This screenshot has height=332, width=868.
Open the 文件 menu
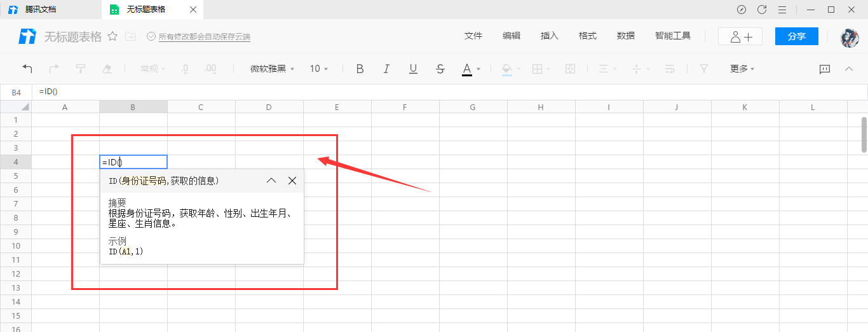[x=473, y=36]
